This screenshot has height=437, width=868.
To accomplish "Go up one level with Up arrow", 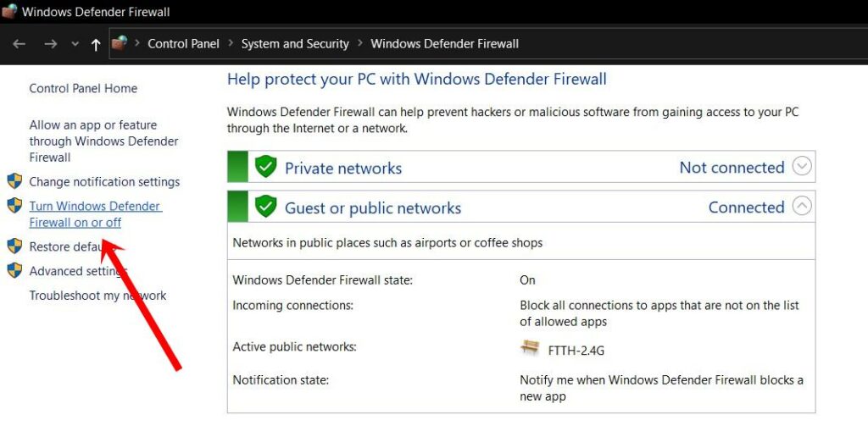I will (96, 44).
